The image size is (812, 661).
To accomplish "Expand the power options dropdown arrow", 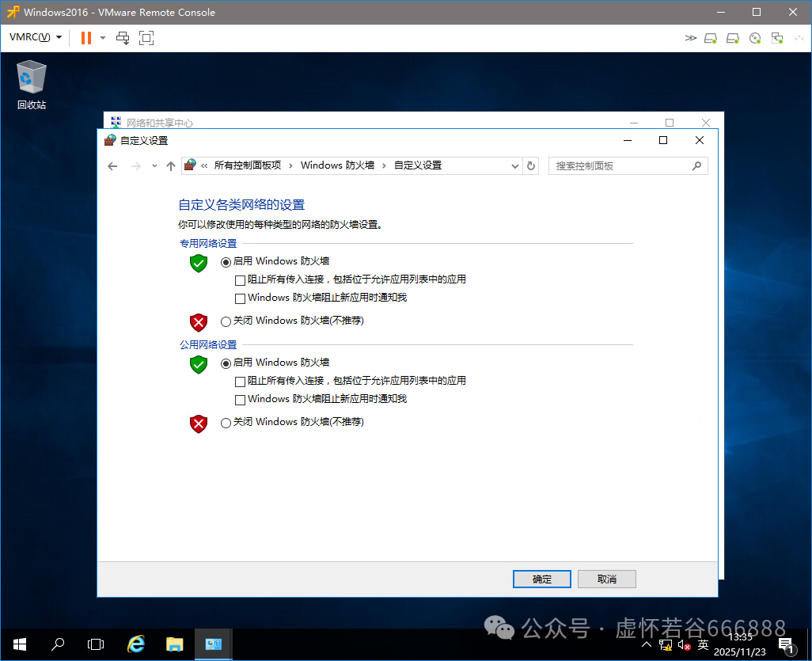I will pyautogui.click(x=103, y=38).
